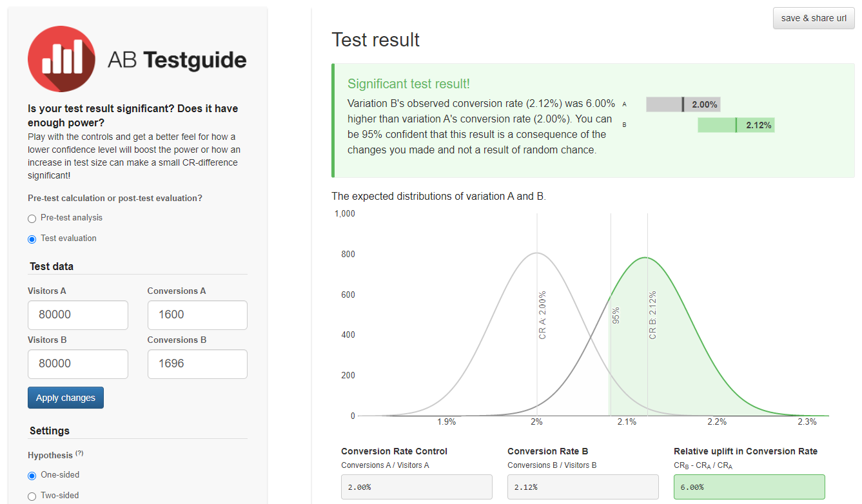Select the Conversions B input field

point(197,364)
